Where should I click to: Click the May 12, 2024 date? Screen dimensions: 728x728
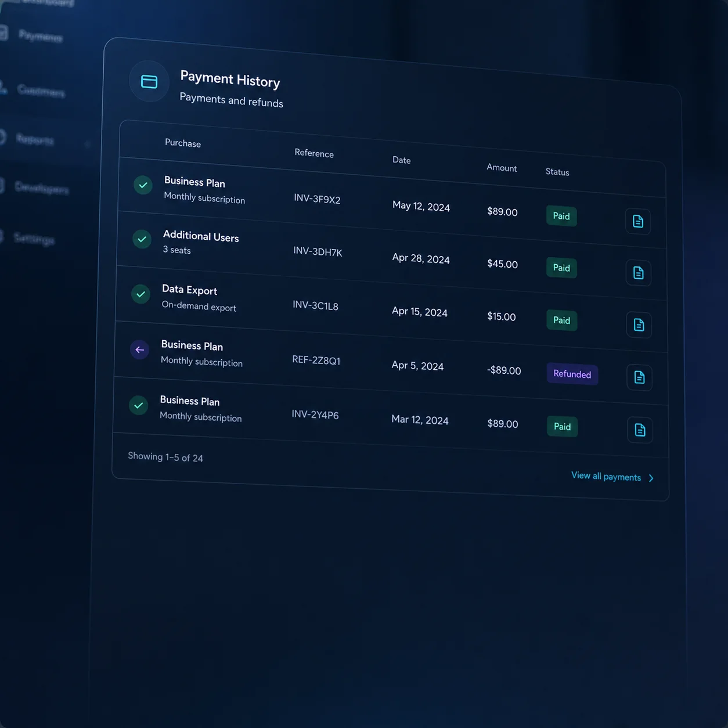click(421, 206)
